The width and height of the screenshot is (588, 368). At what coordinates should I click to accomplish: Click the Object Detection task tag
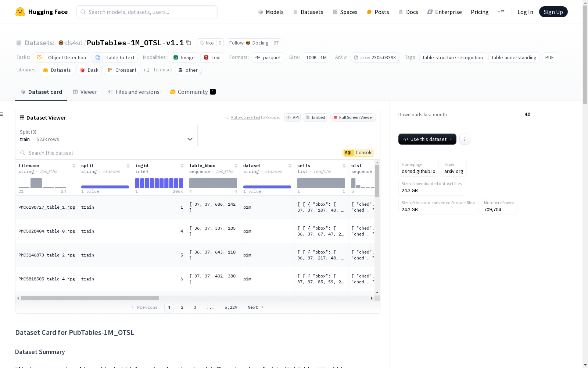point(61,57)
